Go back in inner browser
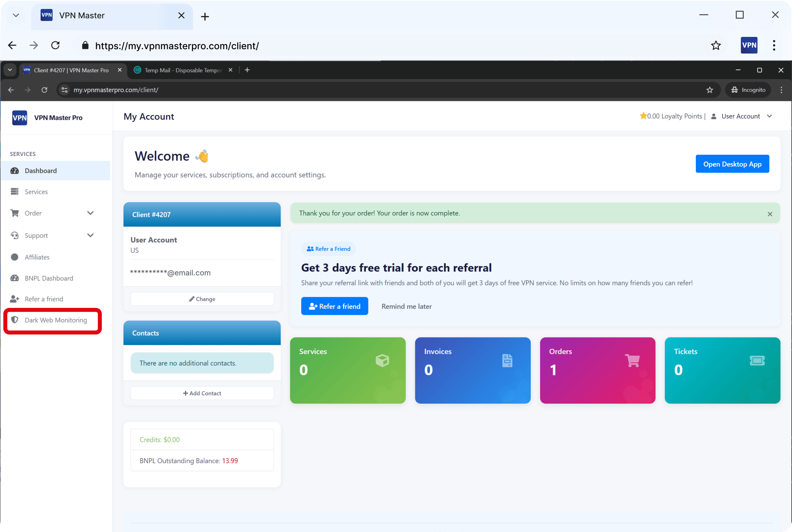The image size is (792, 532). click(11, 90)
